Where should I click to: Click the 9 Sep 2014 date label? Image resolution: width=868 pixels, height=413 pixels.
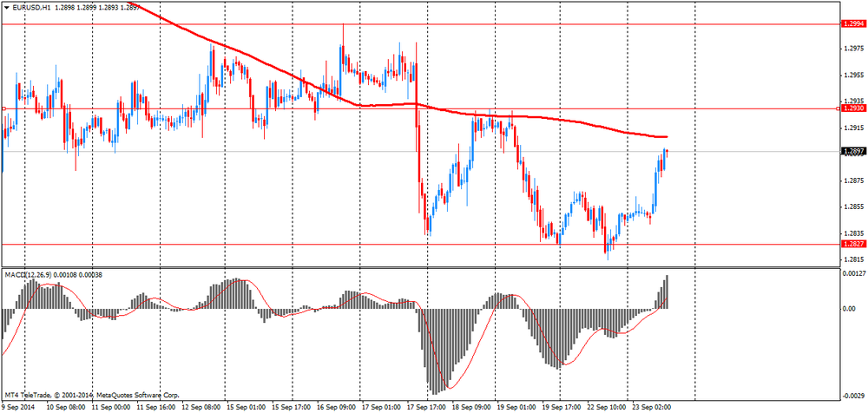[19, 407]
